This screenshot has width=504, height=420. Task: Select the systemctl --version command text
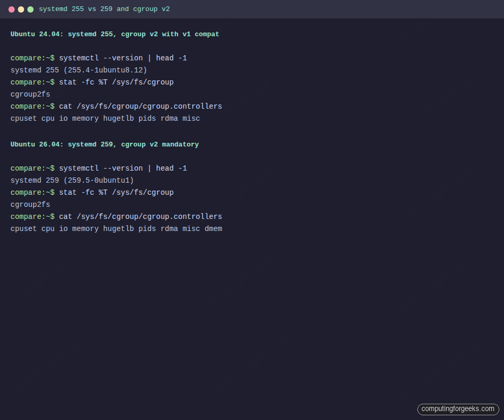(x=100, y=58)
